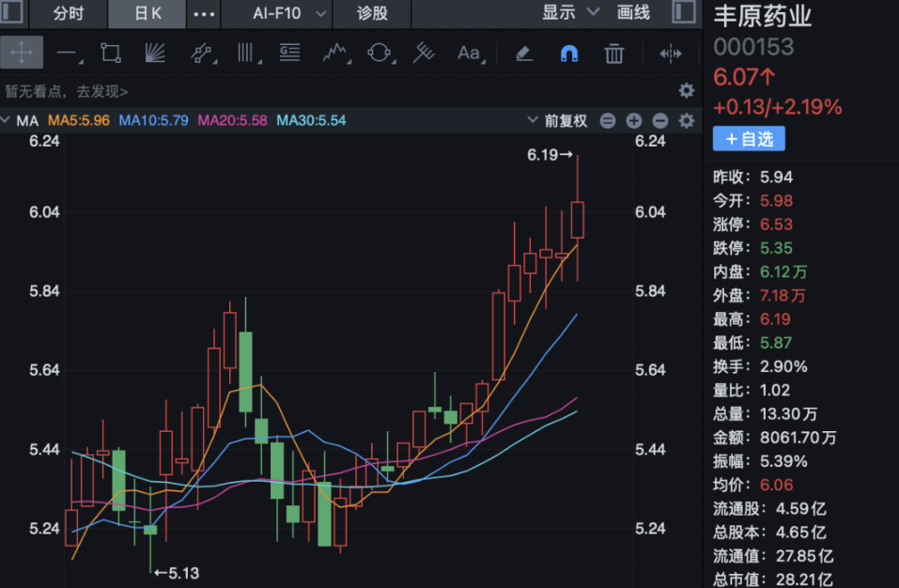Click the trash can delete drawings icon

tap(613, 54)
